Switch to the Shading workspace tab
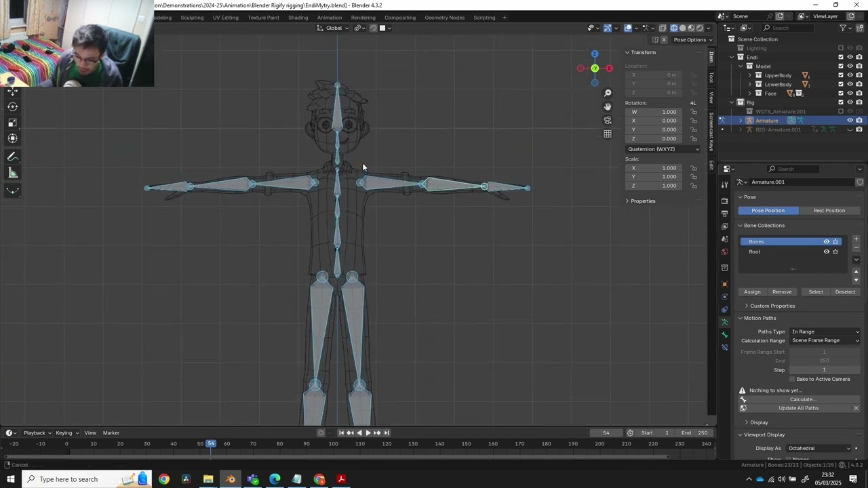This screenshot has height=488, width=868. tap(298, 17)
